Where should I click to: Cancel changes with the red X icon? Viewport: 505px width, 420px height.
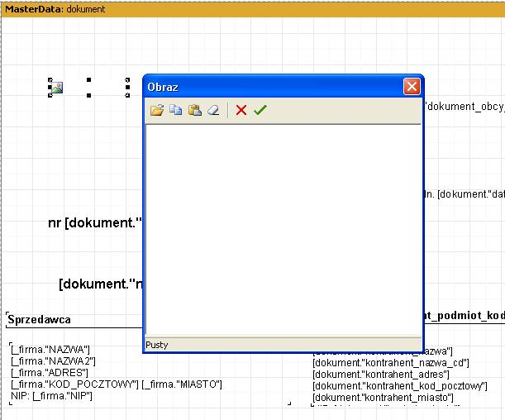tap(241, 110)
